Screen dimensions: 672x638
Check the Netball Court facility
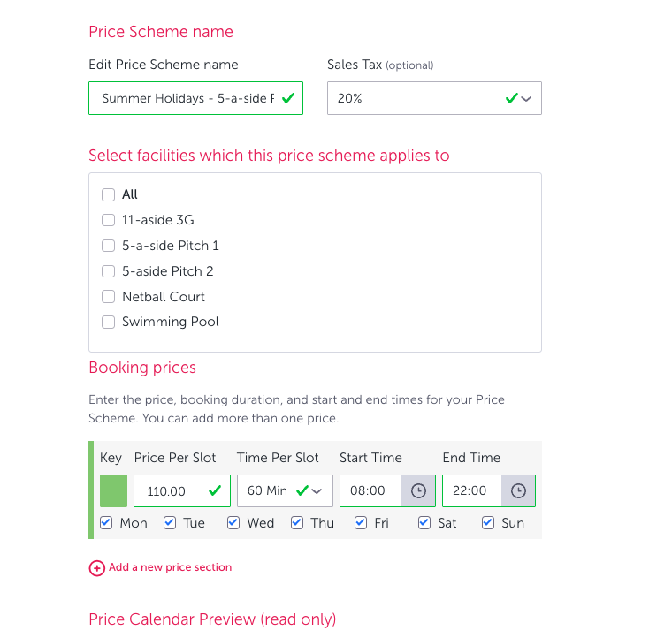pos(108,297)
